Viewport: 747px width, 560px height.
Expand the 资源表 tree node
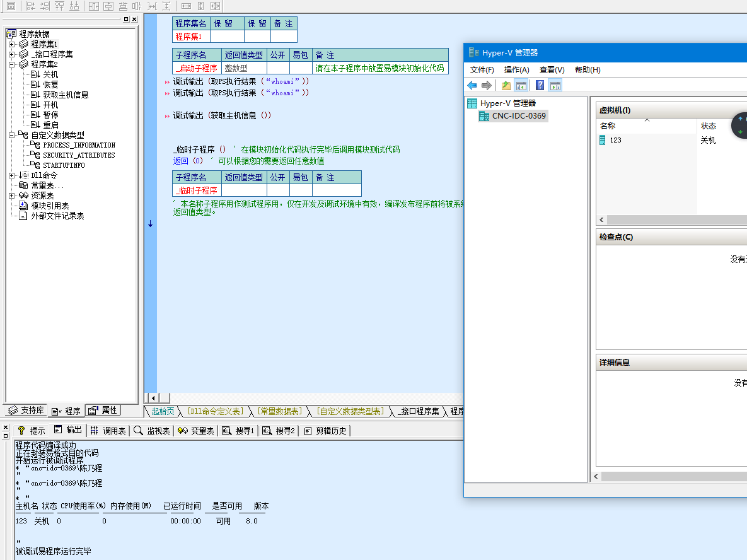click(11, 195)
